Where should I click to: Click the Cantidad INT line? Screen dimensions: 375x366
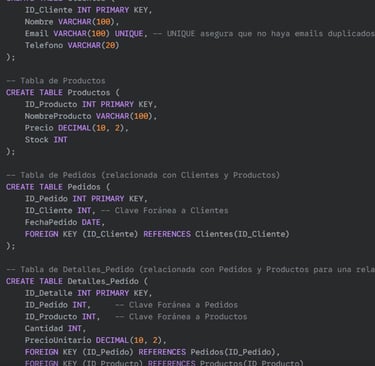[x=55, y=328]
